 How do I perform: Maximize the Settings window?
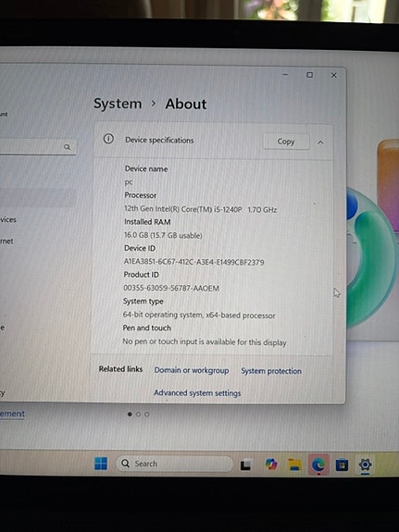point(310,75)
